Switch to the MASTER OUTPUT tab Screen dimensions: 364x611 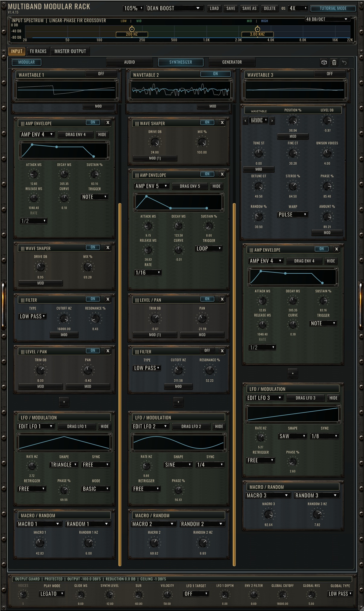70,51
